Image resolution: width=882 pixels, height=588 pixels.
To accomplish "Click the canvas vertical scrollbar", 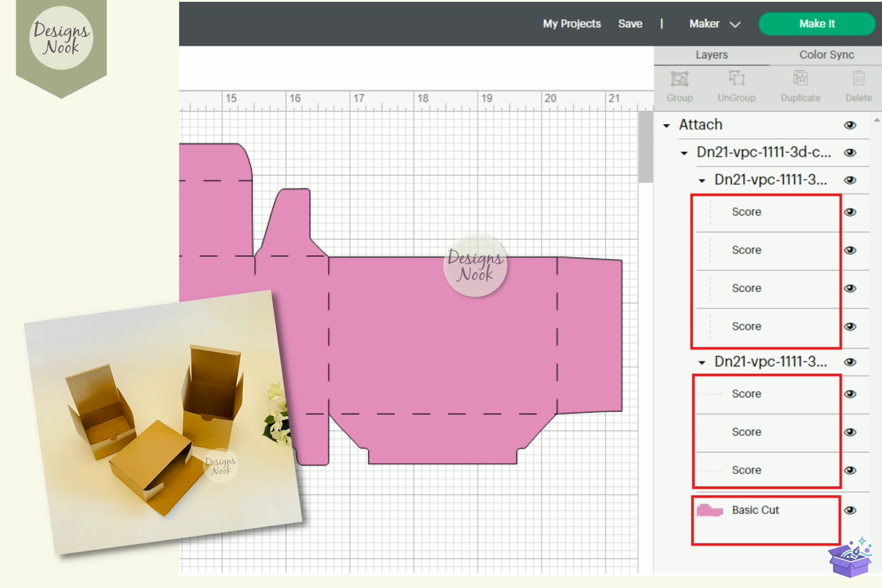I will tap(646, 147).
